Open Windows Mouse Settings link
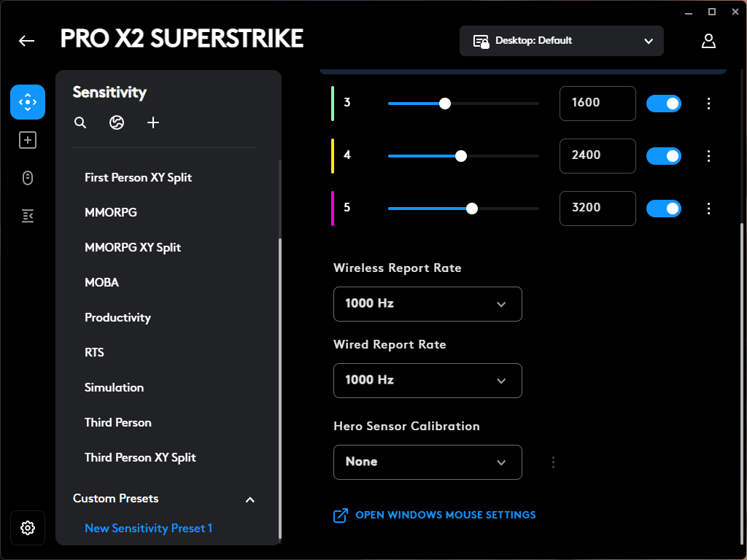The image size is (747, 560). coord(446,515)
